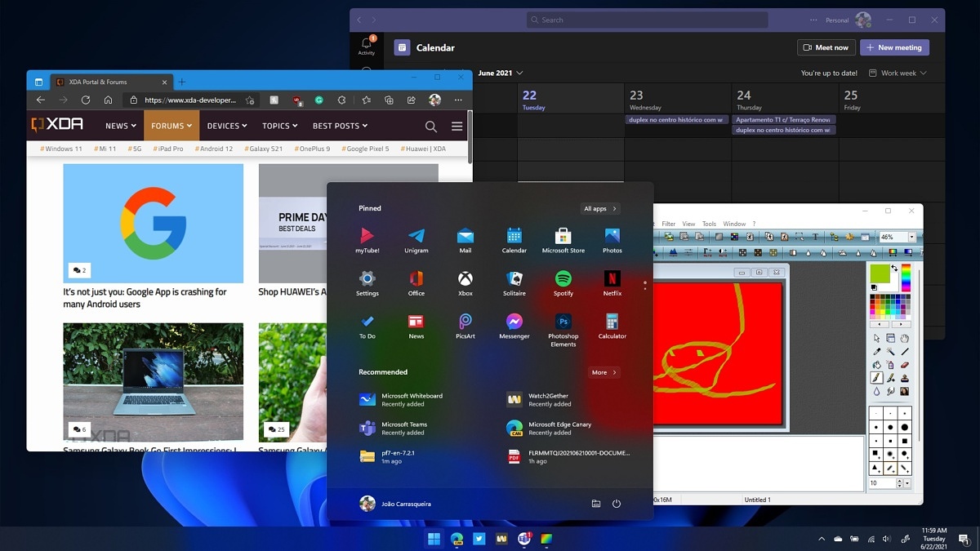
Task: Open the 46% zoom level dropdown
Action: coord(911,237)
